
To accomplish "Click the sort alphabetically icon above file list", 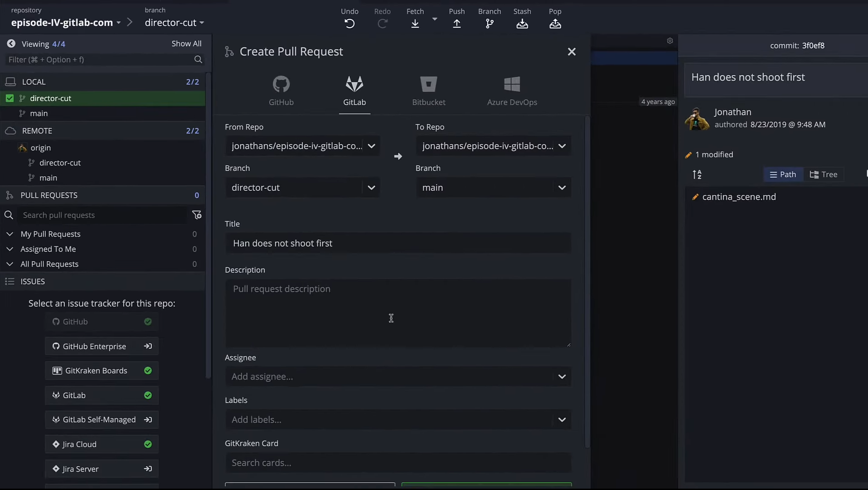I will [697, 175].
